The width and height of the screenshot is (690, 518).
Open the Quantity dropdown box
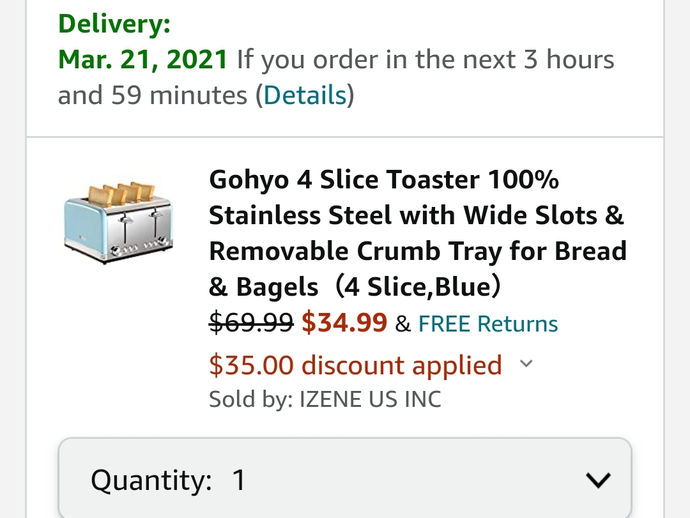click(345, 480)
